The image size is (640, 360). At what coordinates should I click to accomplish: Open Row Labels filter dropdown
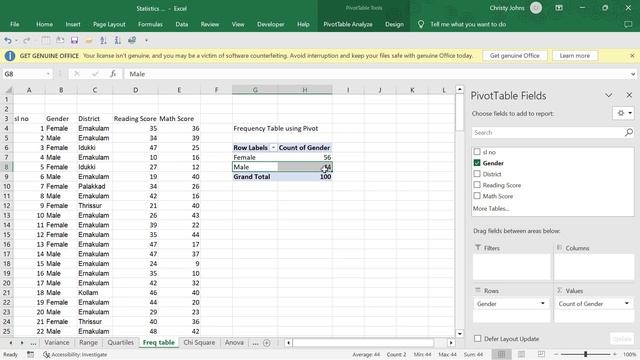pos(273,148)
